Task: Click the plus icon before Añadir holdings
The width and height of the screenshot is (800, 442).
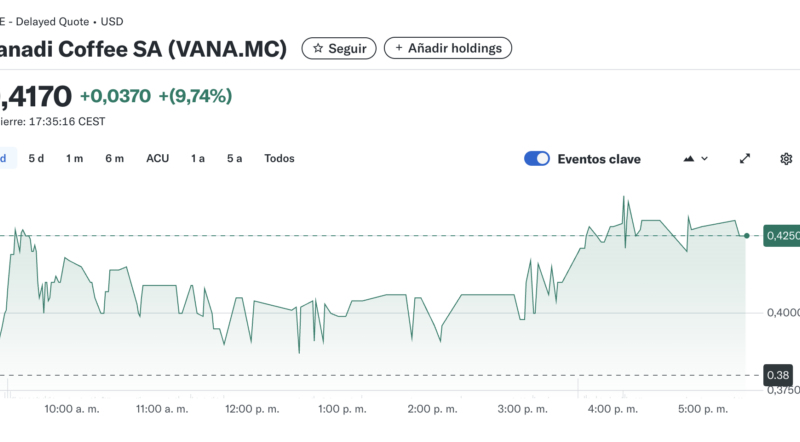Action: [x=399, y=48]
